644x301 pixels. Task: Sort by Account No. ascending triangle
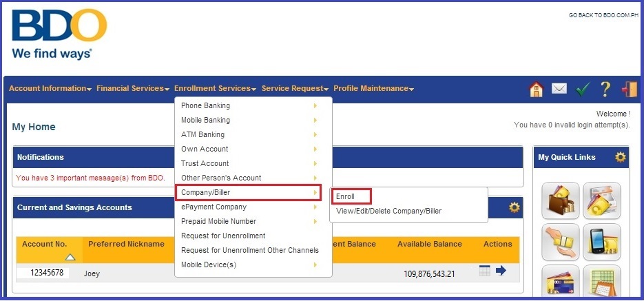(x=71, y=257)
